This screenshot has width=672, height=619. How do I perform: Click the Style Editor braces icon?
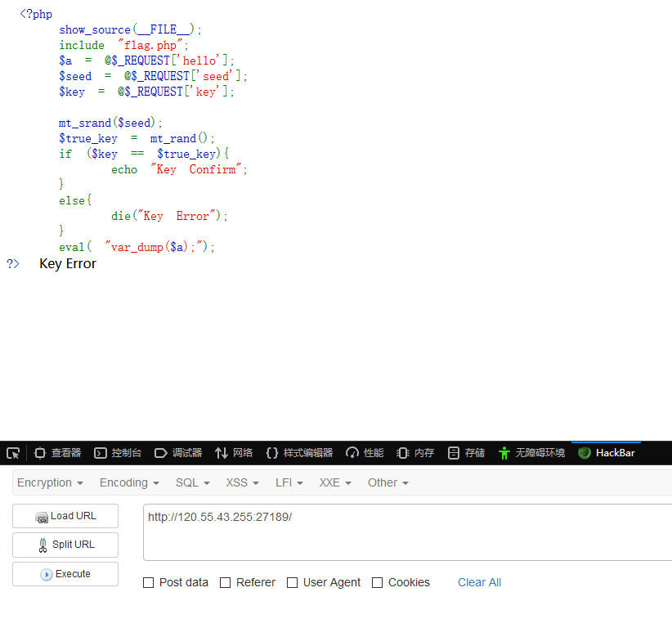pos(272,453)
